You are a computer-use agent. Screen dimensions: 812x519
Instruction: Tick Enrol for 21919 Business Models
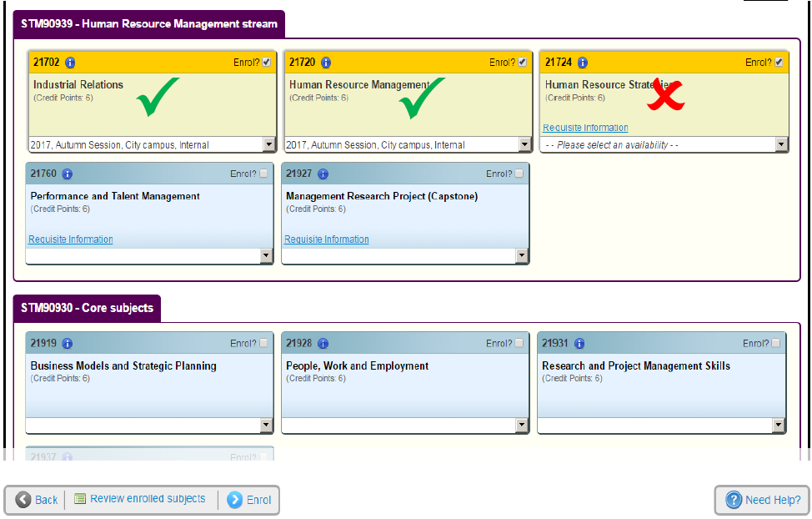263,343
